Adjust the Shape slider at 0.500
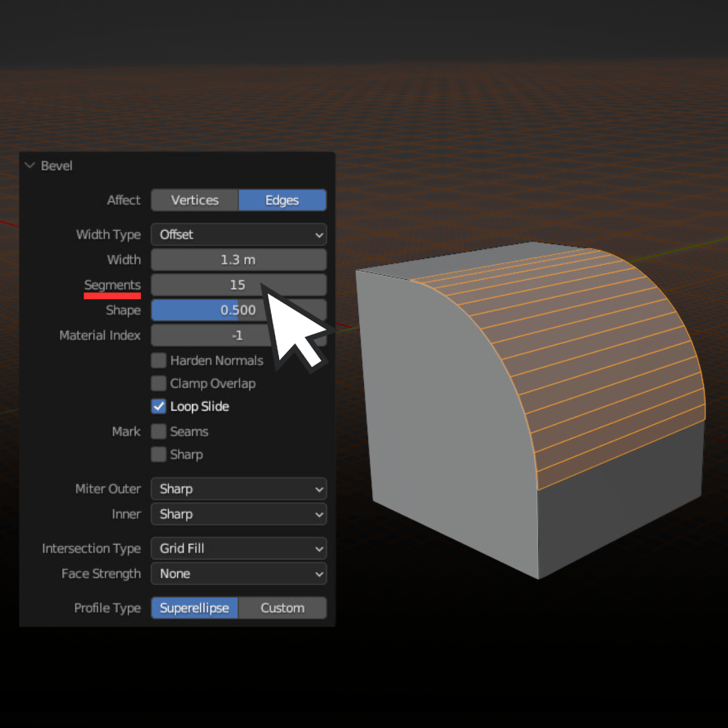This screenshot has height=728, width=728. pos(239,309)
